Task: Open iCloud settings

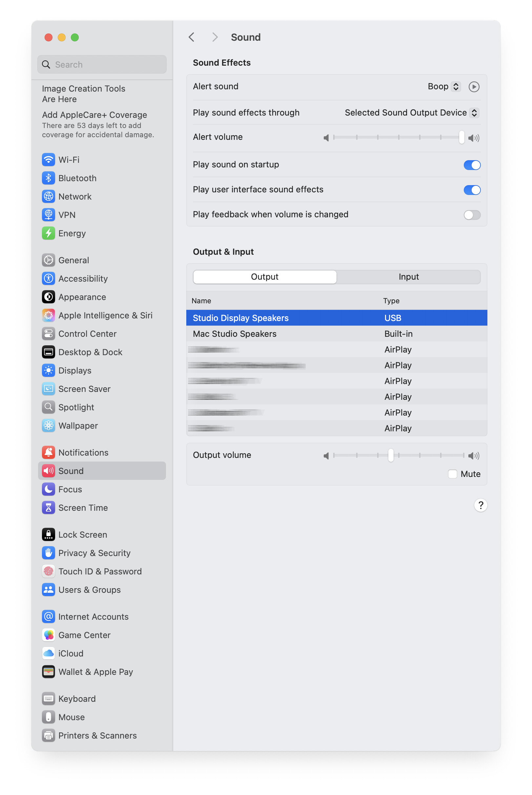Action: point(102,654)
